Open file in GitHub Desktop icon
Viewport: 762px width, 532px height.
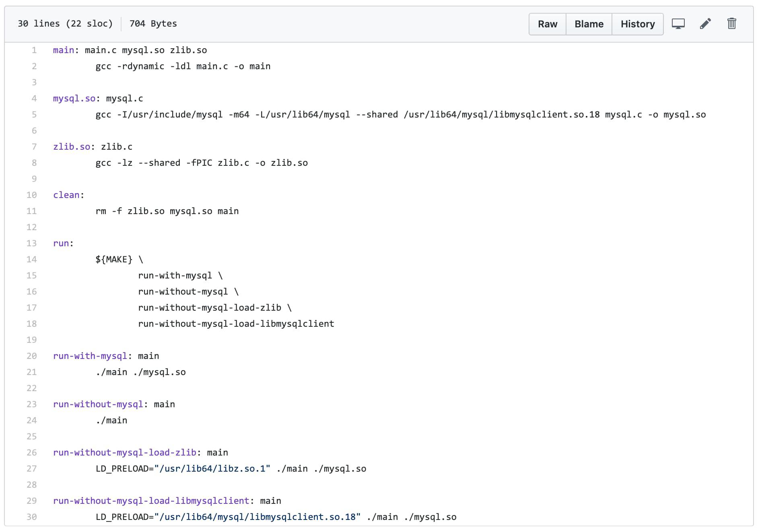tap(678, 24)
